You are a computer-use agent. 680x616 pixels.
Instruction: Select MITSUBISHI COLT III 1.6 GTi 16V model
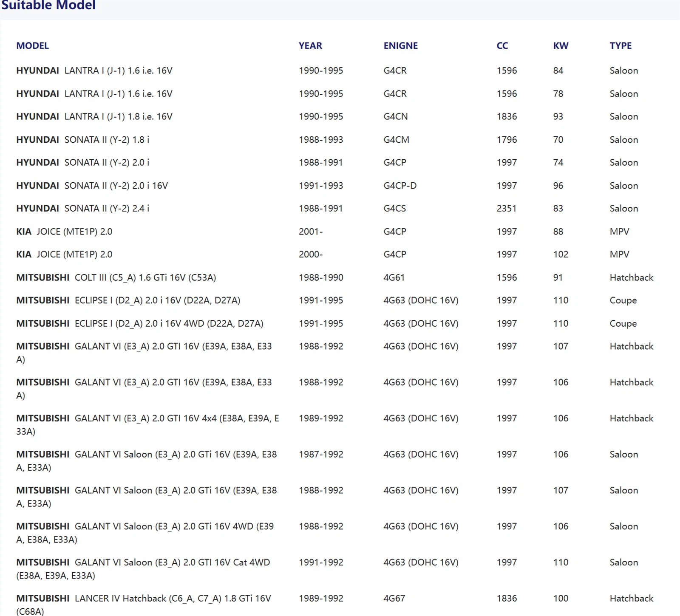pyautogui.click(x=116, y=277)
